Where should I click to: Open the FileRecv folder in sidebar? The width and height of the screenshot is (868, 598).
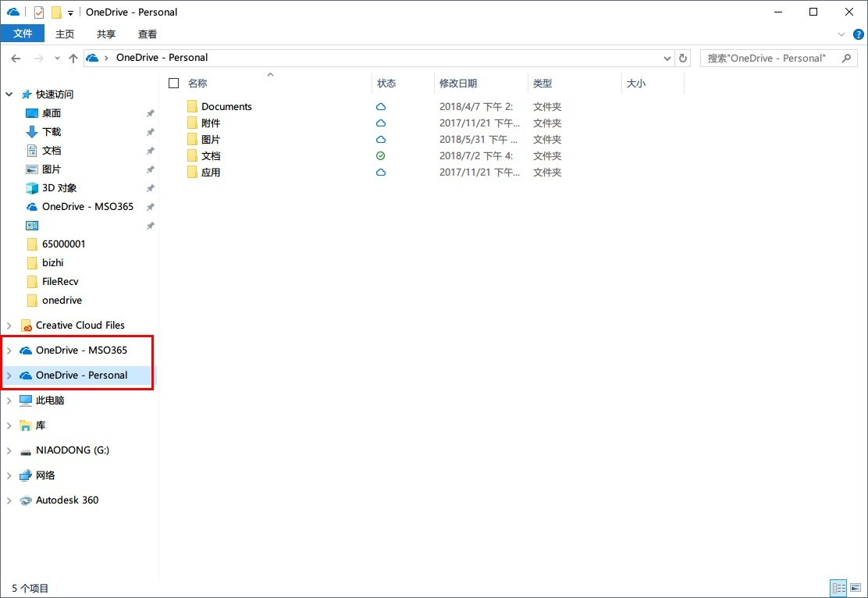pyautogui.click(x=60, y=282)
